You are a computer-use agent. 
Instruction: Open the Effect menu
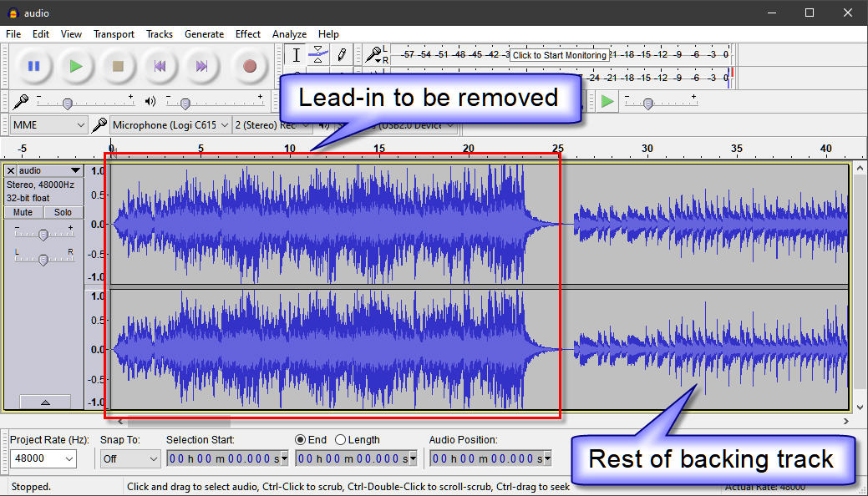pos(247,34)
